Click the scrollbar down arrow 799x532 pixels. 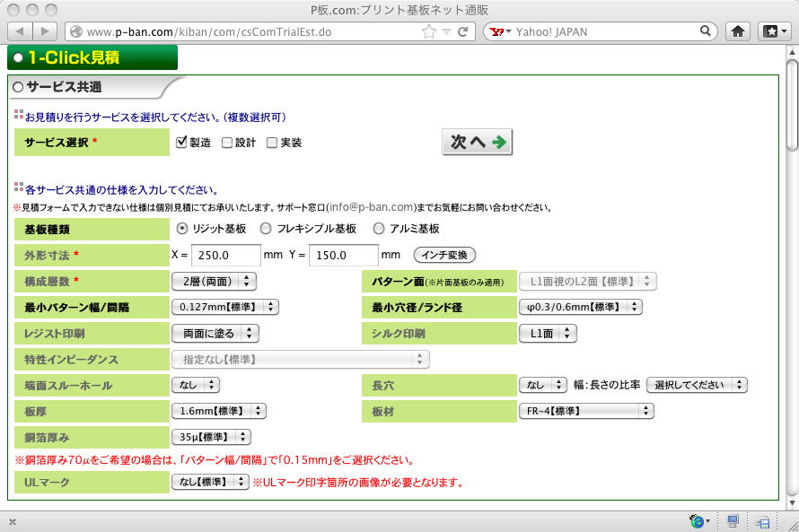pyautogui.click(x=792, y=503)
